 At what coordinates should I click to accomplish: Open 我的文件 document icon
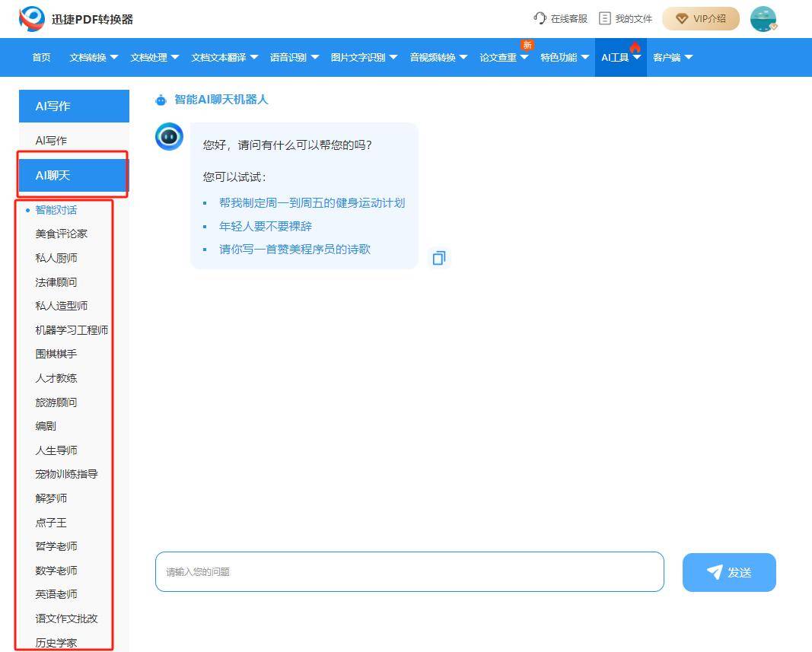[605, 18]
